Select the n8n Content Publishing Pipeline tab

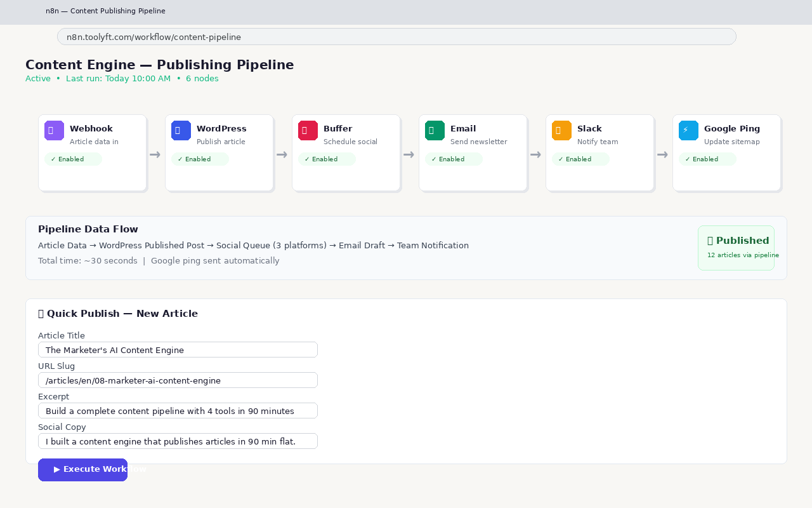(105, 11)
